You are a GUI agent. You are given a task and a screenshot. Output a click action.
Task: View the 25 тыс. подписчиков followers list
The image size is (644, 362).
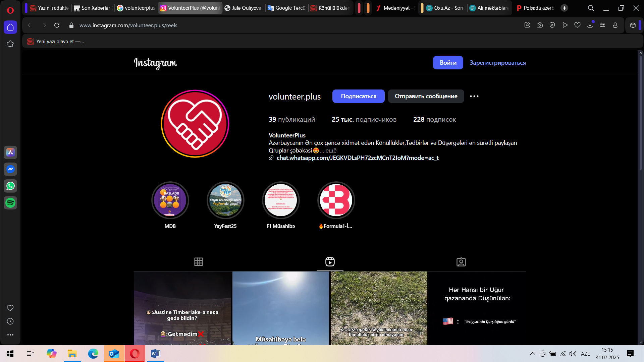click(x=364, y=120)
